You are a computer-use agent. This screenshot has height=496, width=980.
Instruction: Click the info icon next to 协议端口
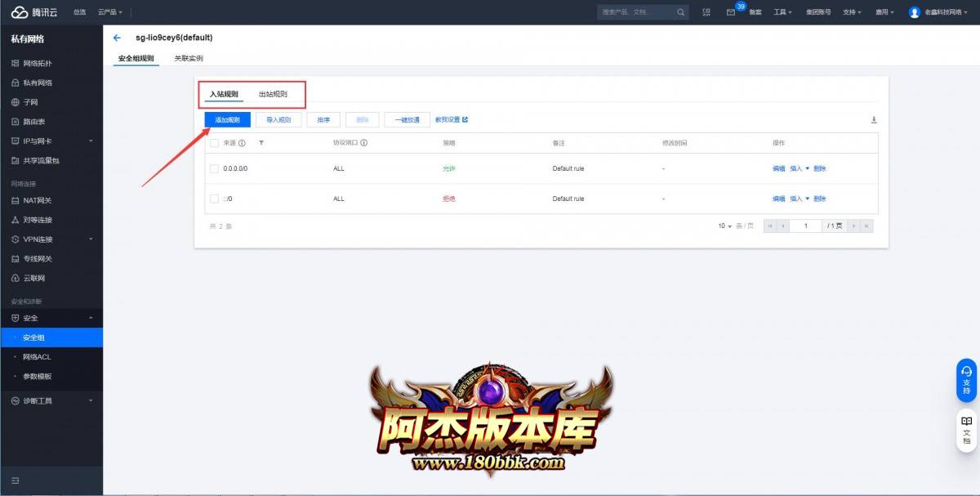click(x=363, y=143)
